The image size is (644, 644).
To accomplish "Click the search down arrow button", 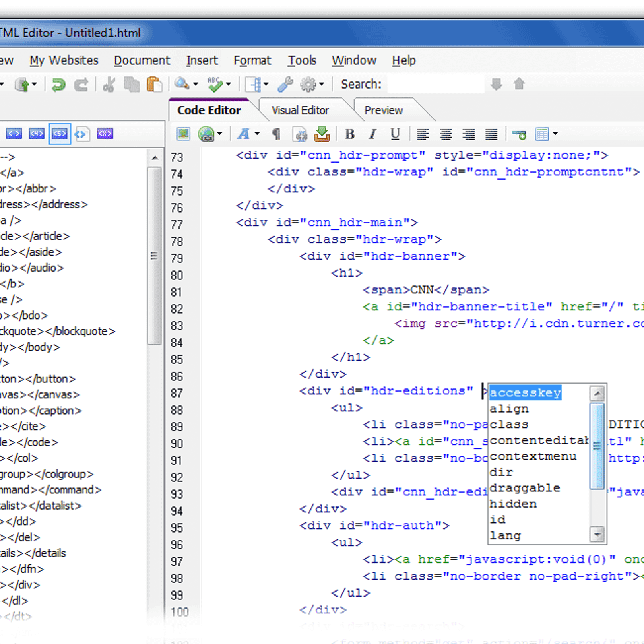I will click(497, 84).
